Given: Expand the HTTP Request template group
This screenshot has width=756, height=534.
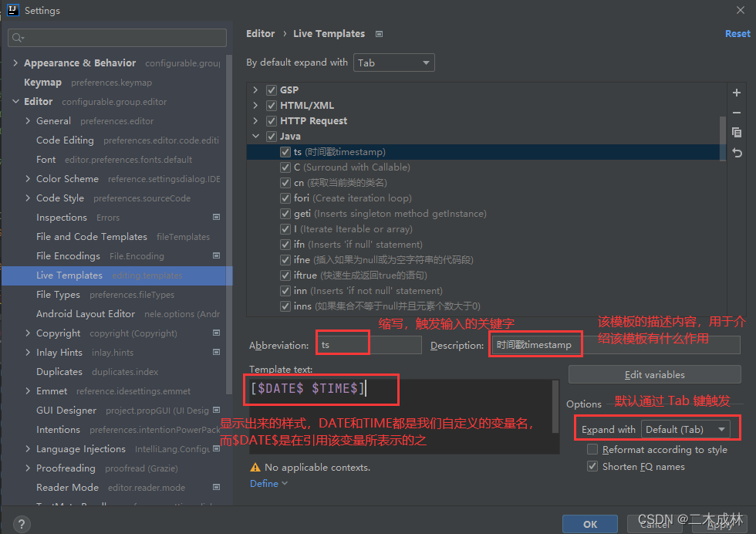Looking at the screenshot, I should [255, 121].
